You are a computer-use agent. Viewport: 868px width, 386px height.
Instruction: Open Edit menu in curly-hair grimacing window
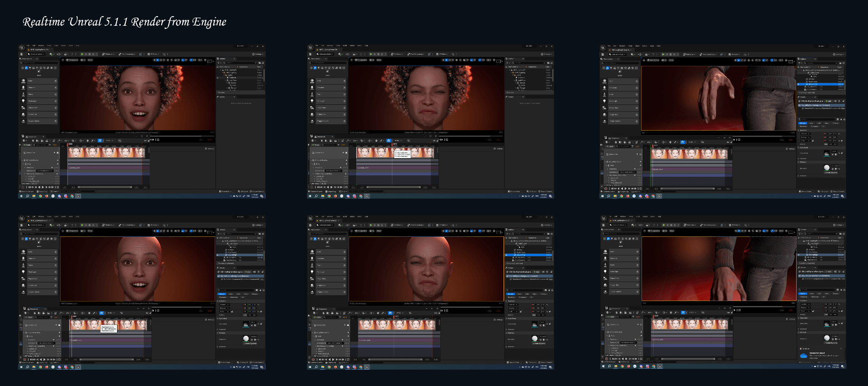click(322, 46)
